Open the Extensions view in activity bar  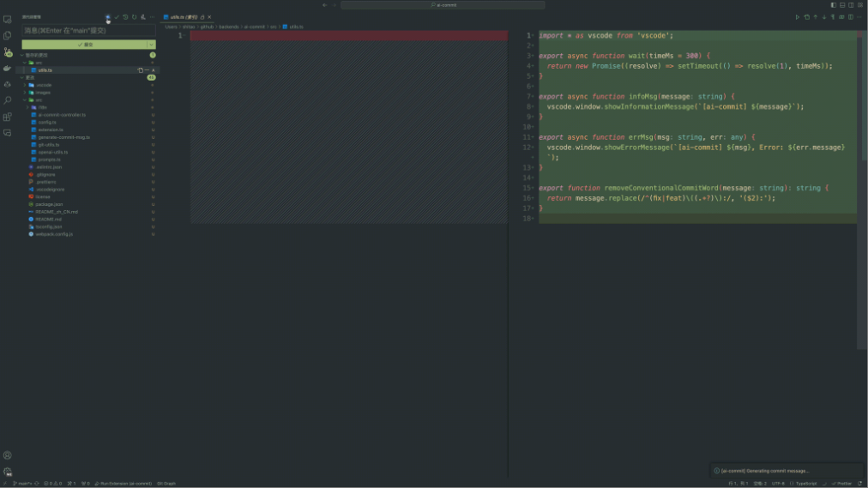click(x=8, y=117)
